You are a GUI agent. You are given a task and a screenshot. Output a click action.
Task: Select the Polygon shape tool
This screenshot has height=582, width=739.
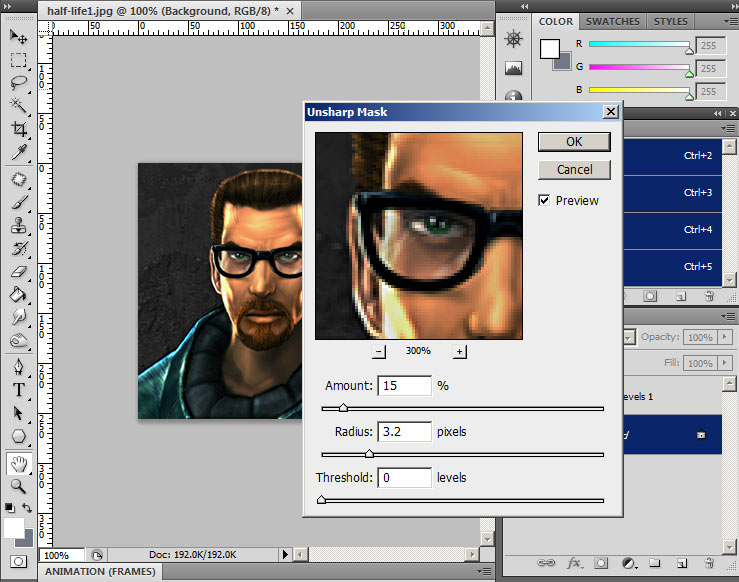[18, 436]
